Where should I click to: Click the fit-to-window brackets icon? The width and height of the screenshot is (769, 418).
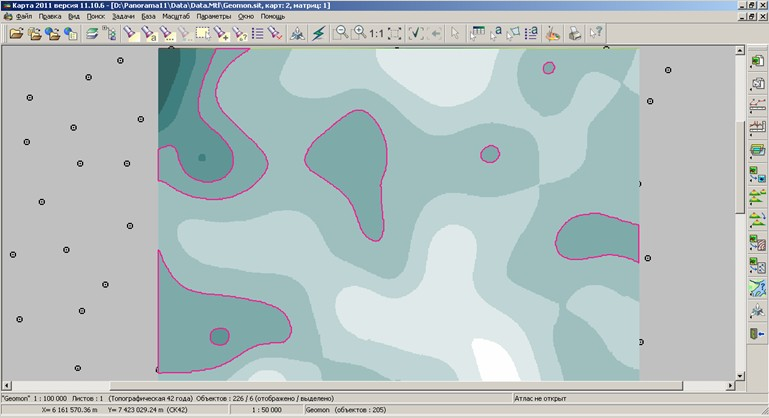click(x=395, y=34)
